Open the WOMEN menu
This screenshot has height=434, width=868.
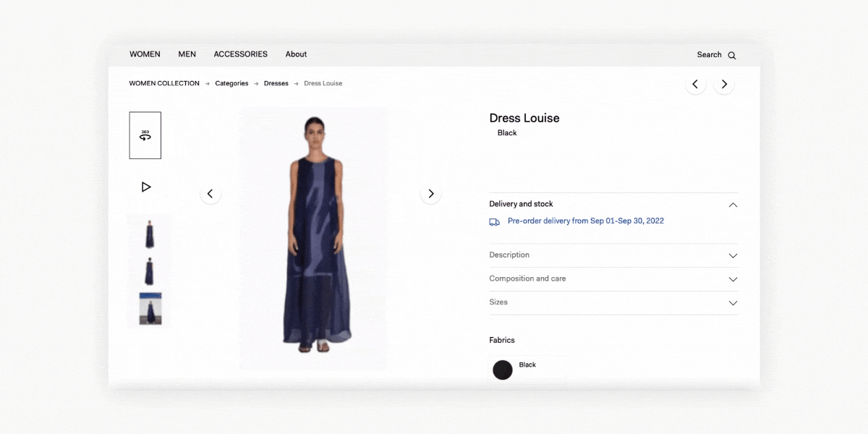click(x=145, y=54)
